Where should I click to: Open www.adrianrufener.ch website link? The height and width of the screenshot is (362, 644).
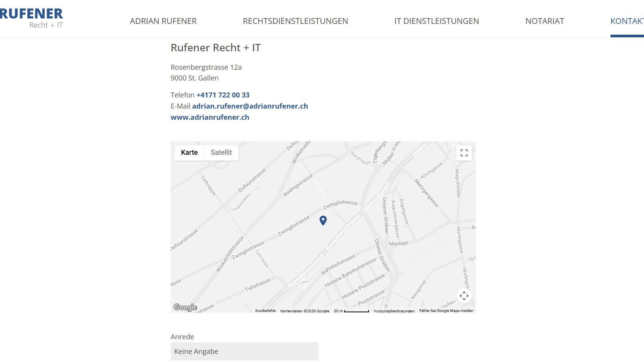click(x=210, y=117)
